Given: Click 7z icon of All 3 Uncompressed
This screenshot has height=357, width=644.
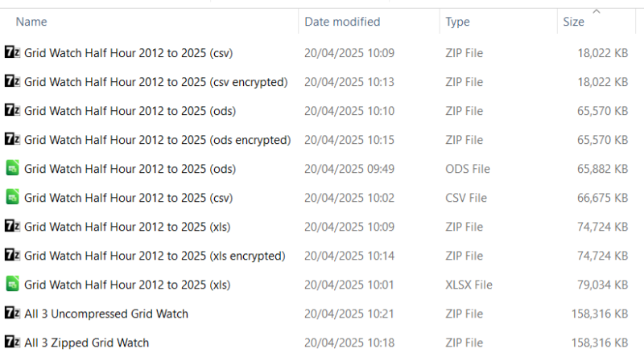Looking at the screenshot, I should (12, 313).
